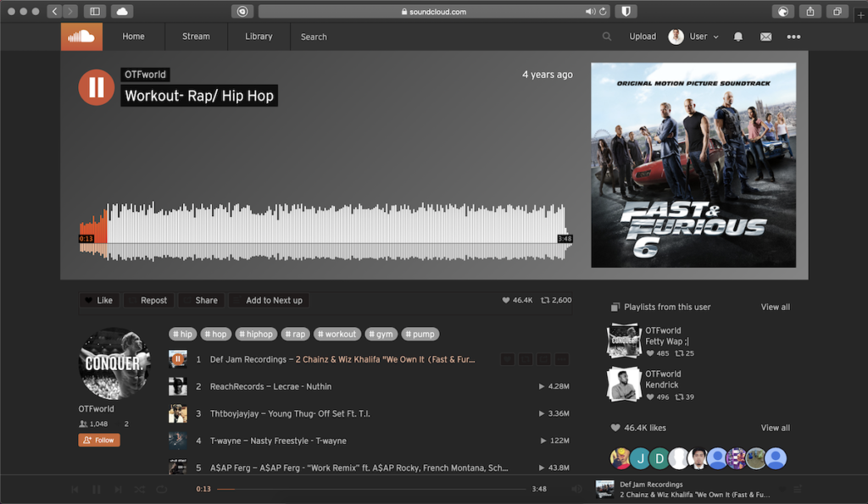Expand the User account dropdown
868x504 pixels.
pos(716,36)
